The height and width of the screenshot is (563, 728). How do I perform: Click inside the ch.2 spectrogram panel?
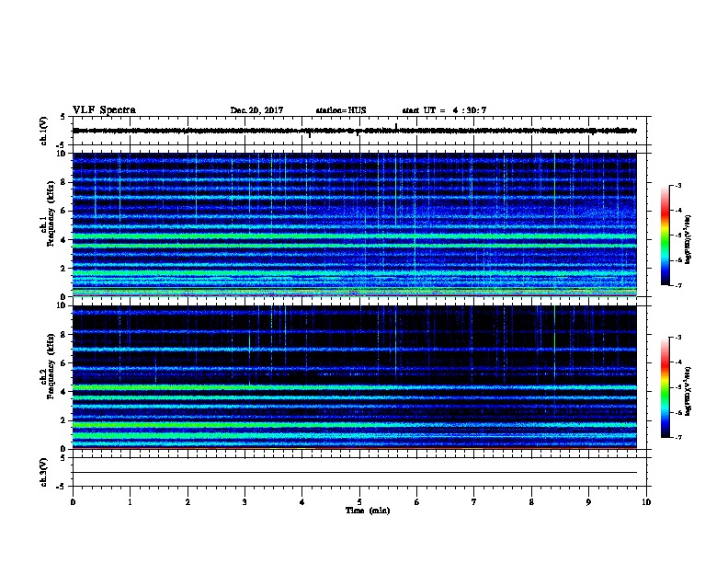pyautogui.click(x=355, y=377)
